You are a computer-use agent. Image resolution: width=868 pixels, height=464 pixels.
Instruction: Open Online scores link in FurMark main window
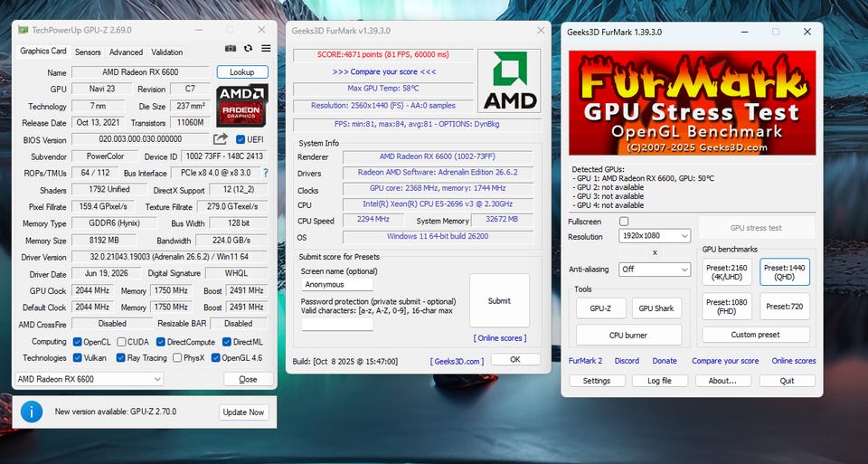[x=794, y=361]
